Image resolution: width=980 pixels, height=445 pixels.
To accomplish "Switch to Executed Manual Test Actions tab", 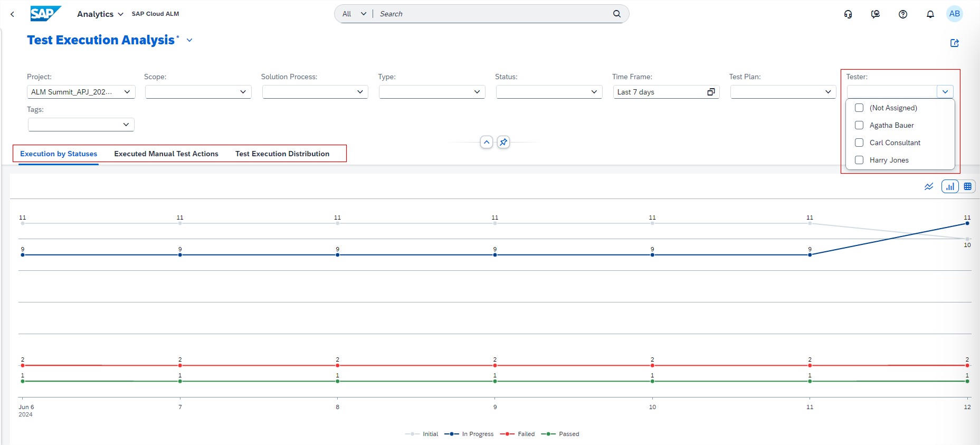I will click(x=166, y=154).
